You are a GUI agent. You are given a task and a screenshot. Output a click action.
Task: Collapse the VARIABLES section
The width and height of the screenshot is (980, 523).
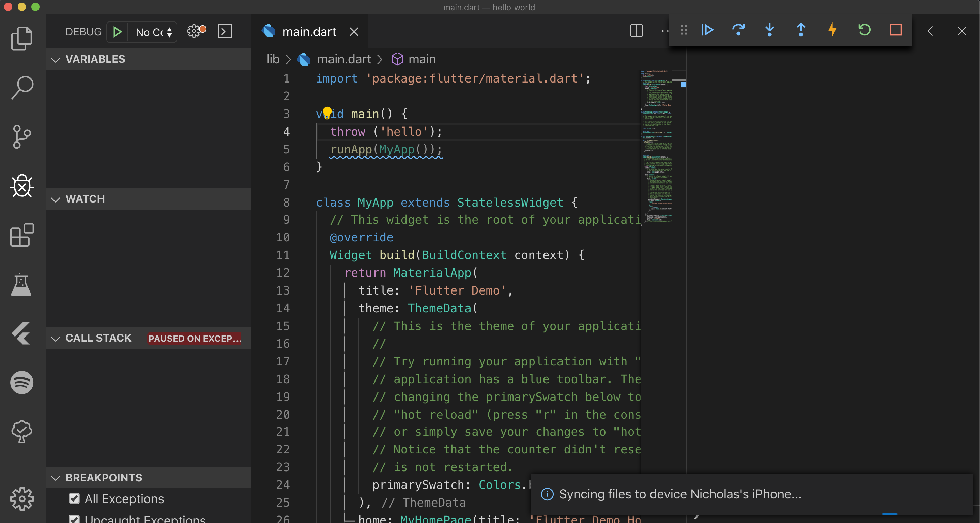tap(56, 59)
